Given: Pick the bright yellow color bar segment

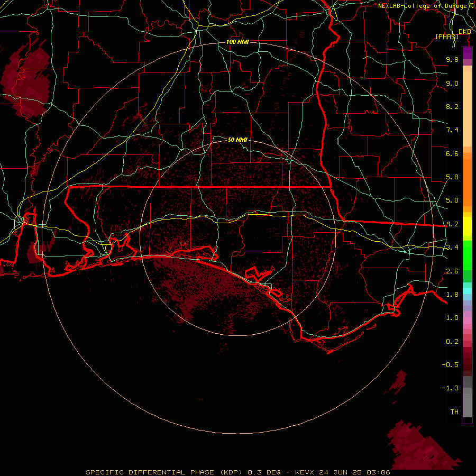Looking at the screenshot, I should [467, 226].
